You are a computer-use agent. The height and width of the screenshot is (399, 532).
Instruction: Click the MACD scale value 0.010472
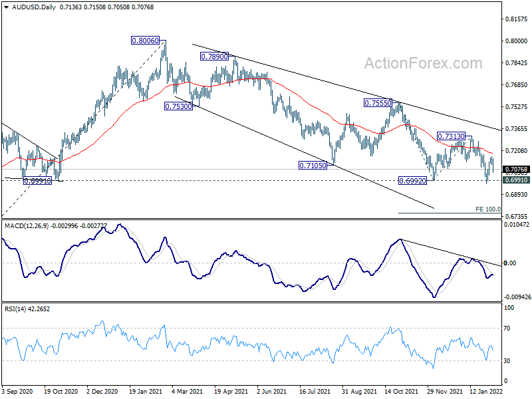[517, 225]
